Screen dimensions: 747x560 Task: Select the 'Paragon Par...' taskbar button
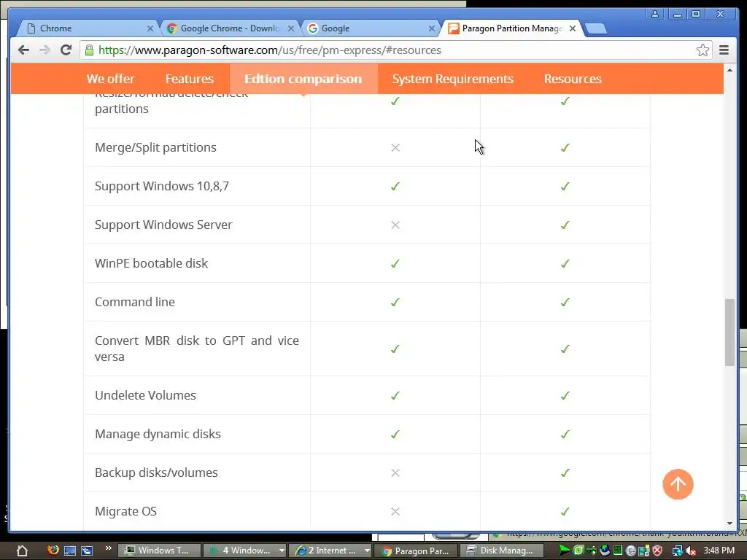pyautogui.click(x=417, y=551)
